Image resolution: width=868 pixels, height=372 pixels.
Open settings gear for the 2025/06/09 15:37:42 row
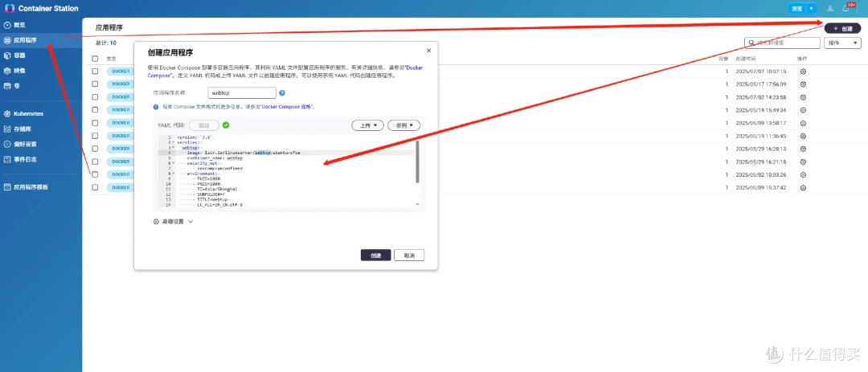point(803,188)
